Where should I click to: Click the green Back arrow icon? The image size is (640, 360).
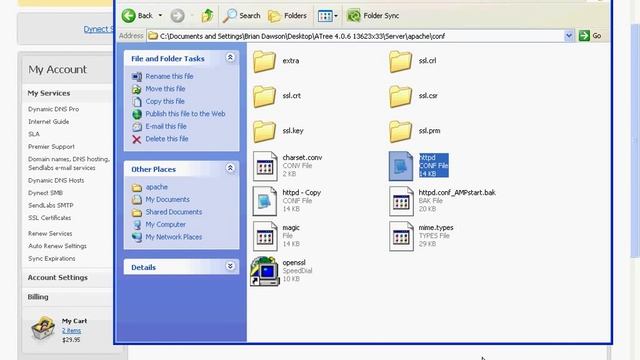(129, 16)
